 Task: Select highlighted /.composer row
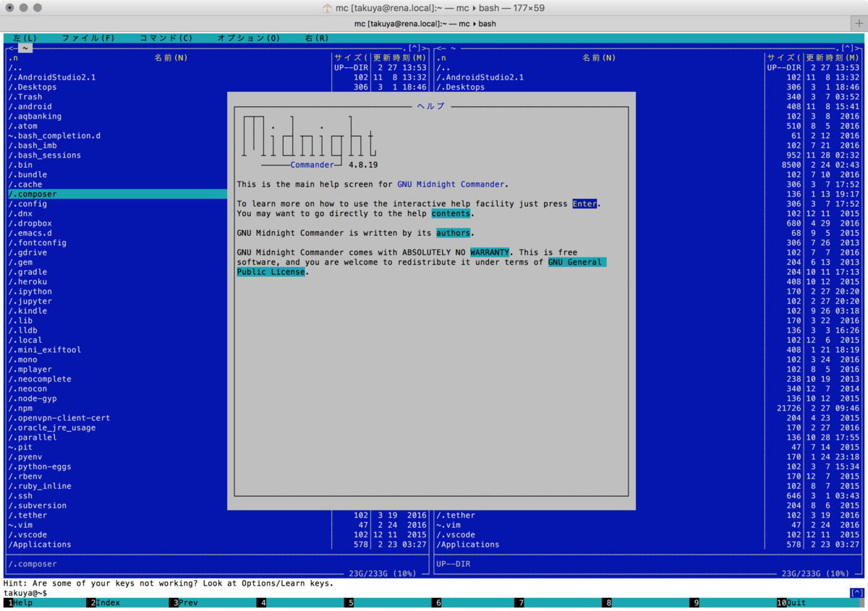pyautogui.click(x=117, y=195)
